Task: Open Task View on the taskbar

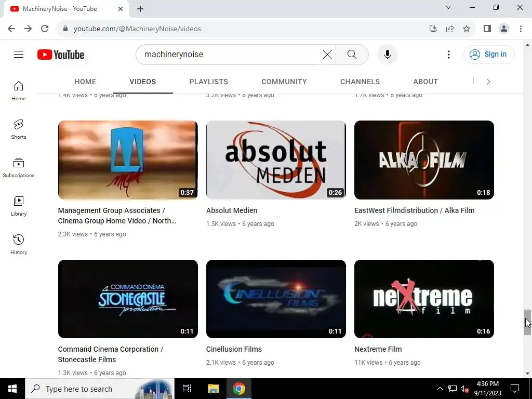Action: click(187, 389)
